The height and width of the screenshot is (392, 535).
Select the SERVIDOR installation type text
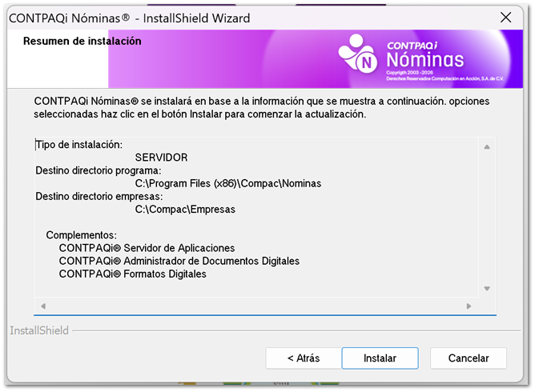(162, 158)
